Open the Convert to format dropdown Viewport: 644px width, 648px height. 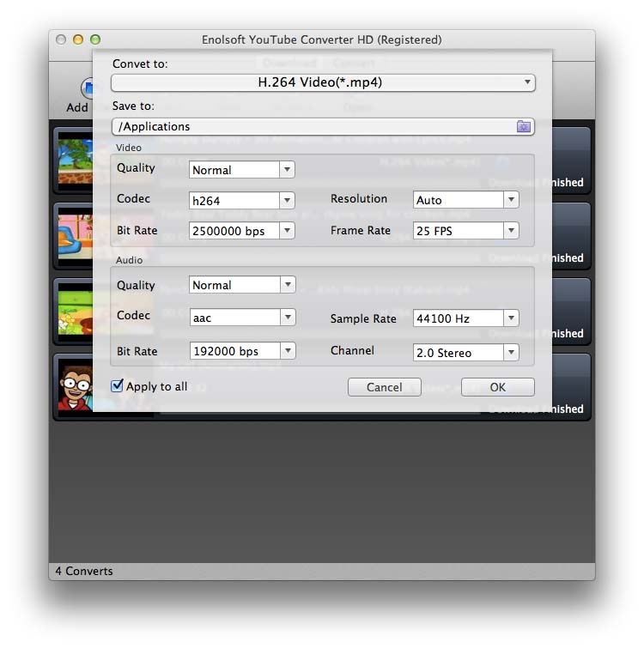(x=323, y=82)
